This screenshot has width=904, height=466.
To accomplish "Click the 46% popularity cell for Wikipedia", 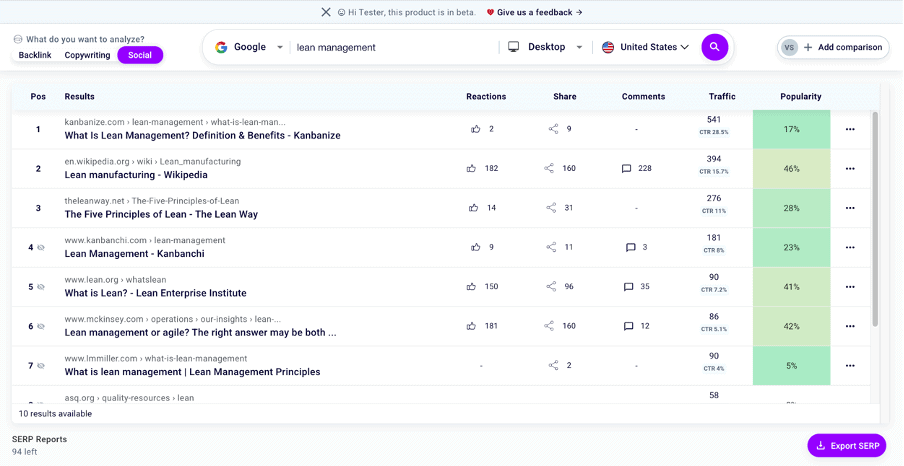I will pyautogui.click(x=792, y=169).
